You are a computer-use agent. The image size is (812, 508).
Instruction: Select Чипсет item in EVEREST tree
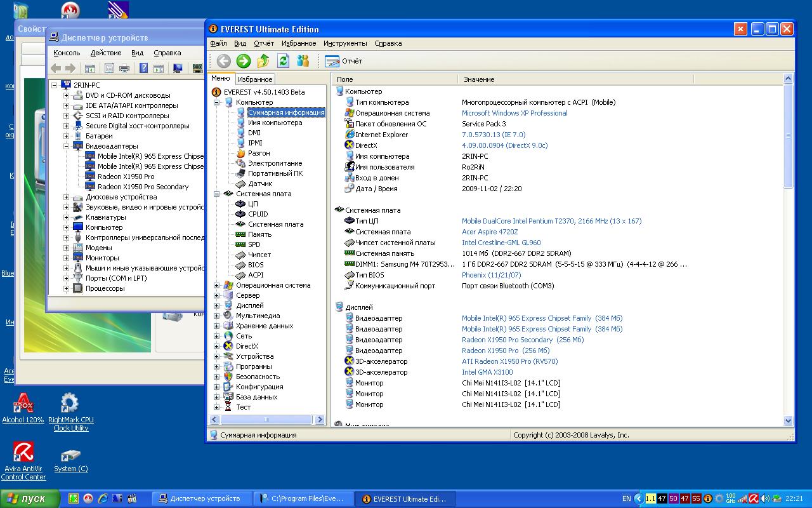click(259, 255)
